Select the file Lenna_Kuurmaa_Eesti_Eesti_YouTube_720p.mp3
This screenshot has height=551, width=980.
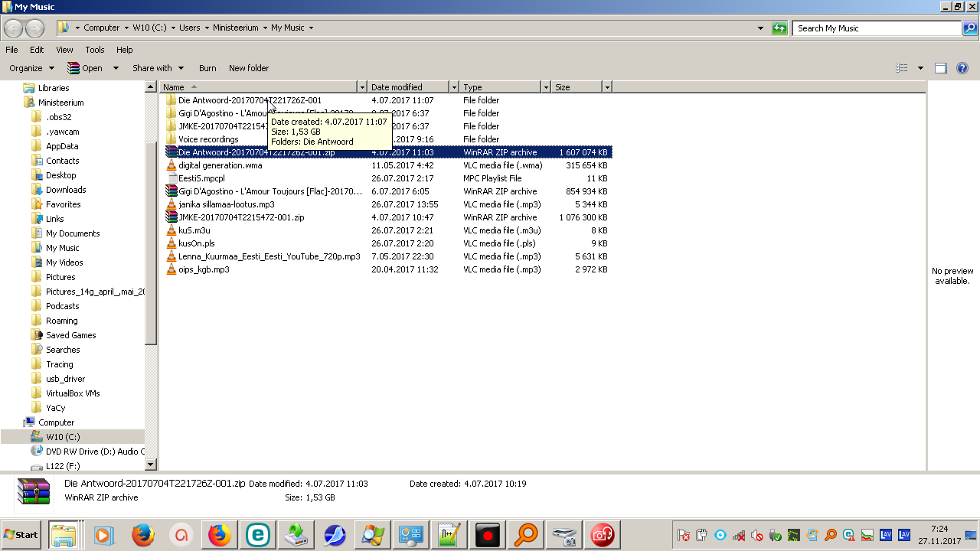(x=269, y=256)
